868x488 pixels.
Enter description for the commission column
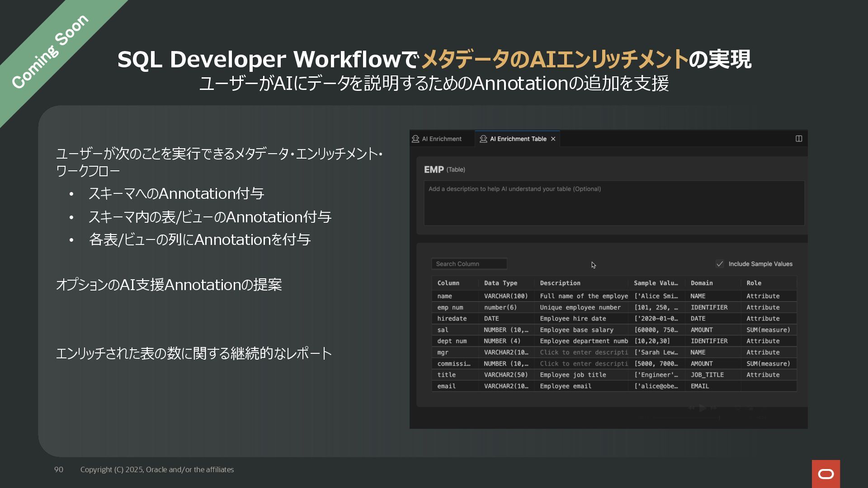pos(583,364)
